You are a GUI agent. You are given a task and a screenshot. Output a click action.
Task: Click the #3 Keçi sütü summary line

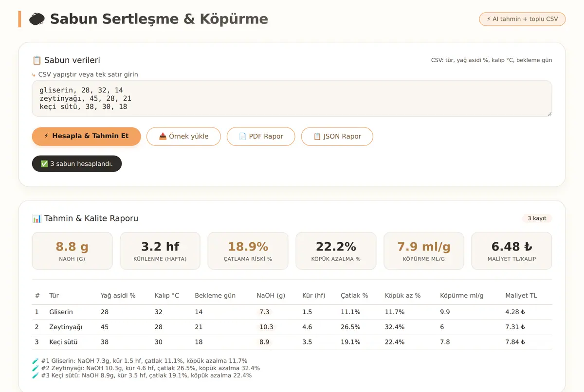coord(142,375)
